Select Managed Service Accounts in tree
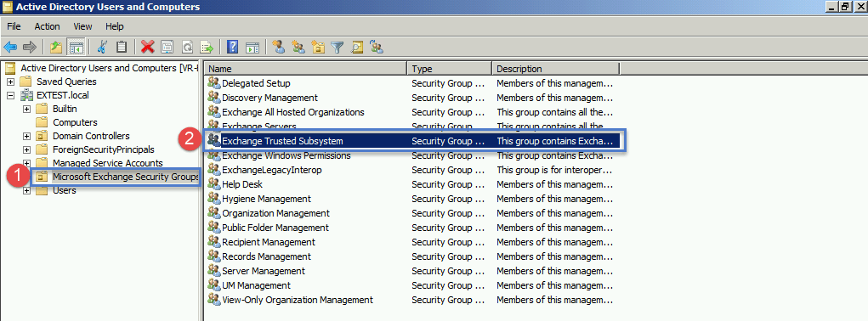Screen dimensions: 868x321 pyautogui.click(x=107, y=163)
